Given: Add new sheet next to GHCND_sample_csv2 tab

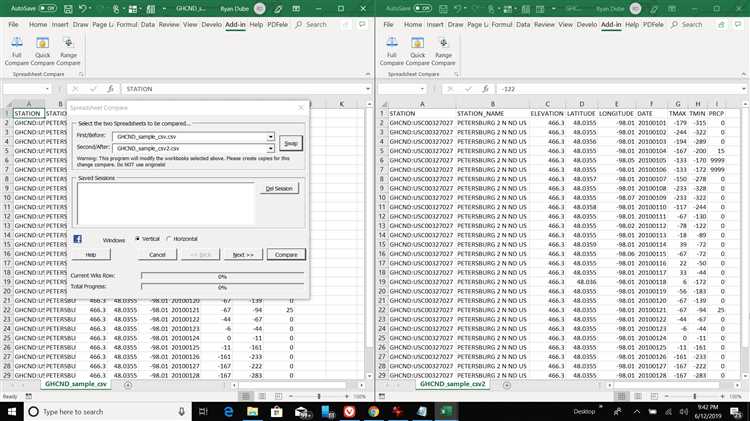Looking at the screenshot, I should [507, 385].
